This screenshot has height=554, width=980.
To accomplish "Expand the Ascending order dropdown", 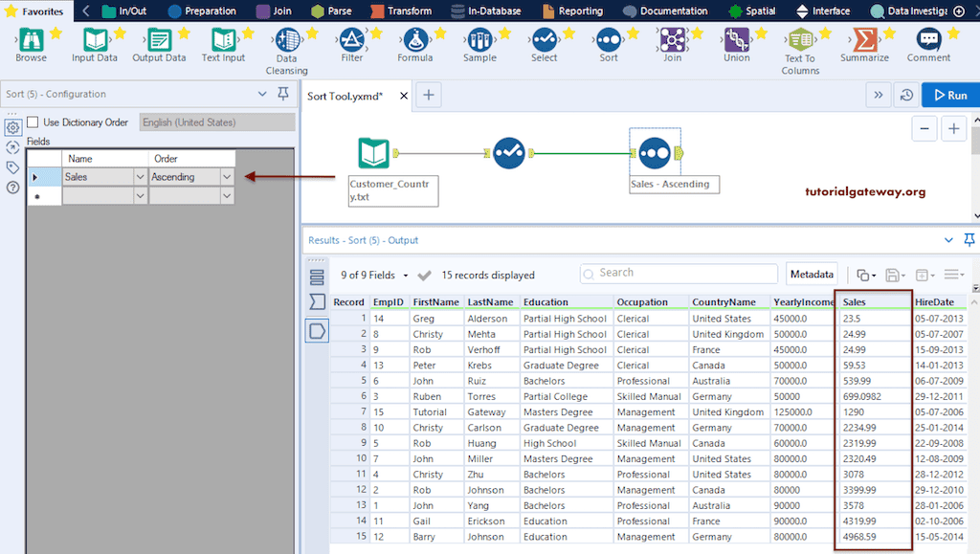I will pyautogui.click(x=227, y=177).
